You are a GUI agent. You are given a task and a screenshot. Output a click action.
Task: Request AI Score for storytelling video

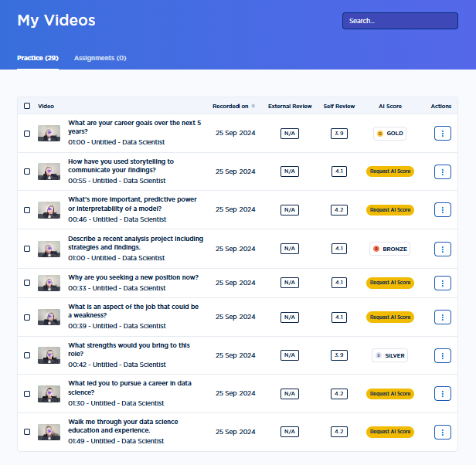click(389, 171)
